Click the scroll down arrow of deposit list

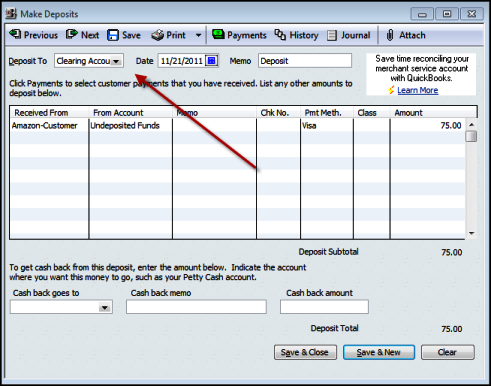471,233
